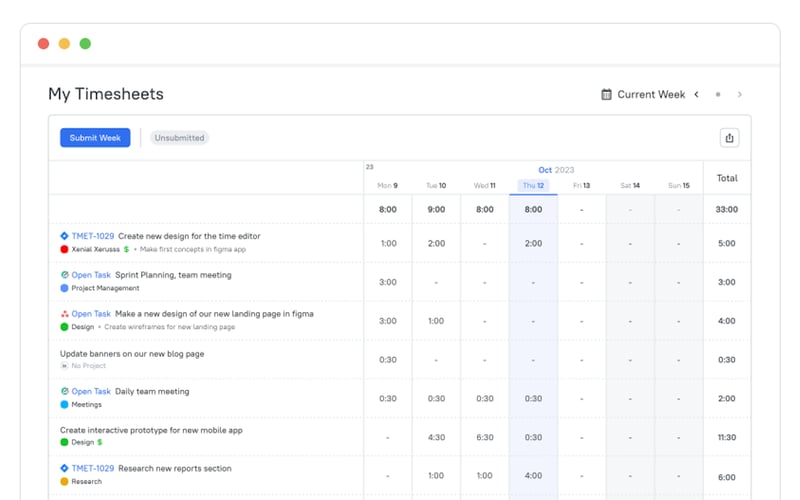
Task: Click the today dot between week arrows
Action: point(718,94)
